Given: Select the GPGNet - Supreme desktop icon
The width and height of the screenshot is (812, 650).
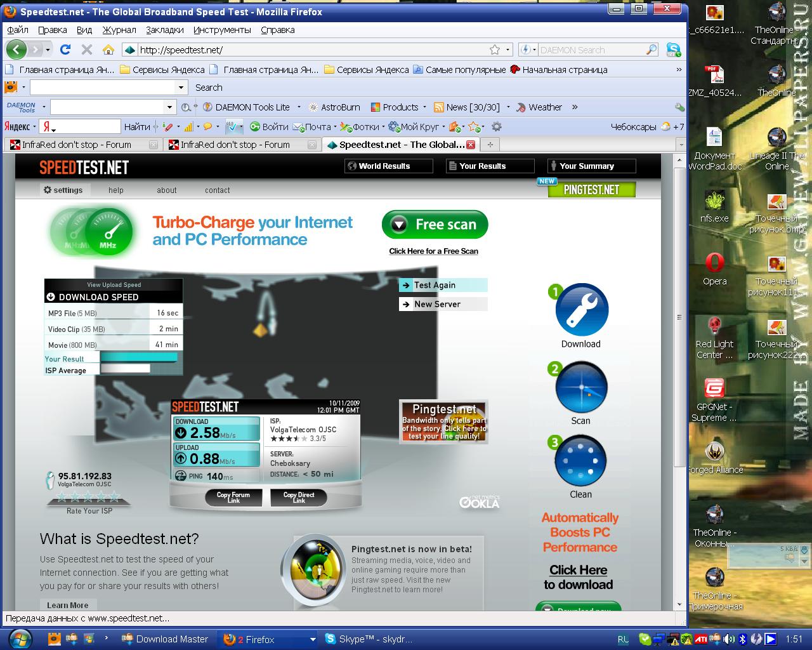Looking at the screenshot, I should [714, 400].
